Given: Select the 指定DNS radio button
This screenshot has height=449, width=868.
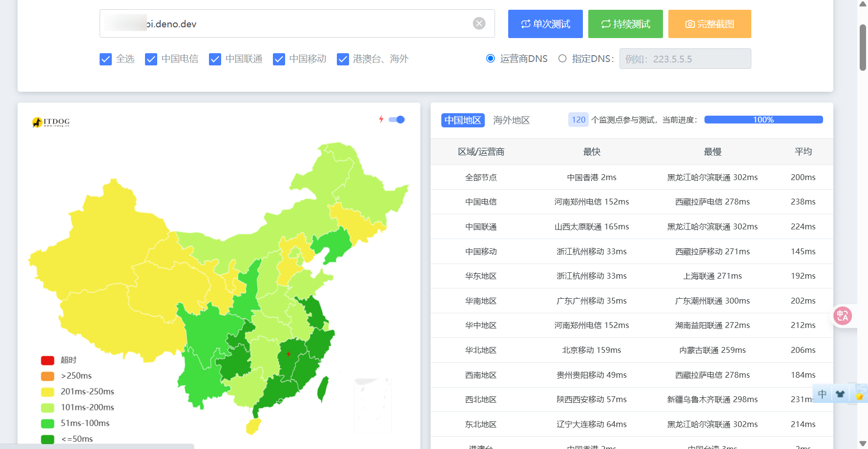Looking at the screenshot, I should pyautogui.click(x=562, y=59).
